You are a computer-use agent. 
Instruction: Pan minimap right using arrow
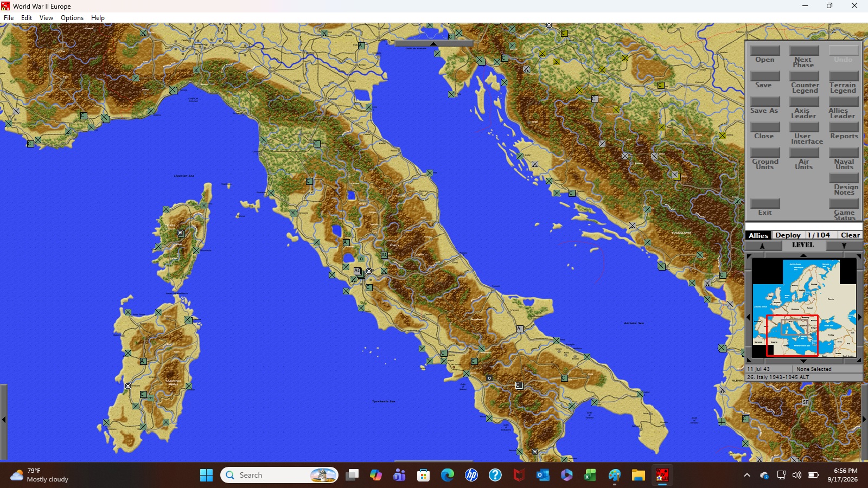tap(859, 317)
